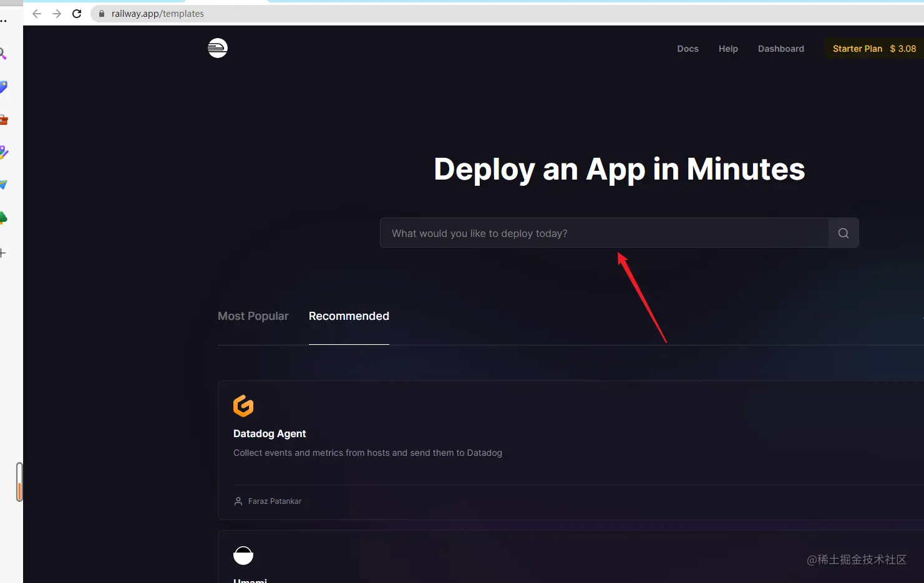Click the author name Faraz Patankar
The height and width of the screenshot is (583, 924).
[x=275, y=501]
